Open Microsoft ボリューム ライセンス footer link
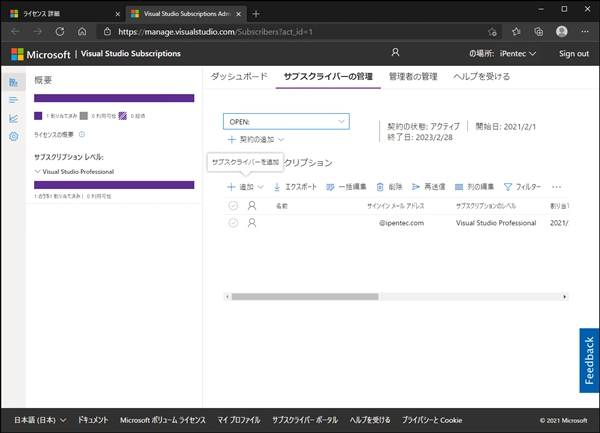 [x=163, y=420]
